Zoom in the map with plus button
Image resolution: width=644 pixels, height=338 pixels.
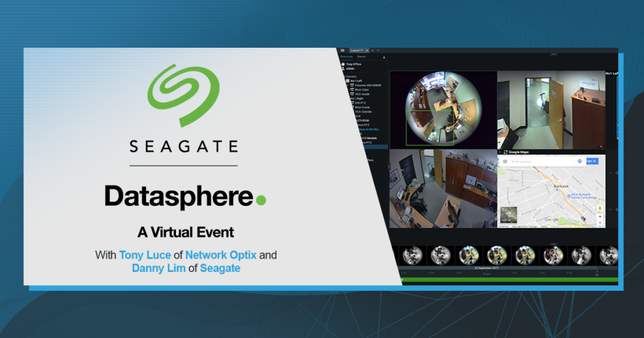click(600, 217)
